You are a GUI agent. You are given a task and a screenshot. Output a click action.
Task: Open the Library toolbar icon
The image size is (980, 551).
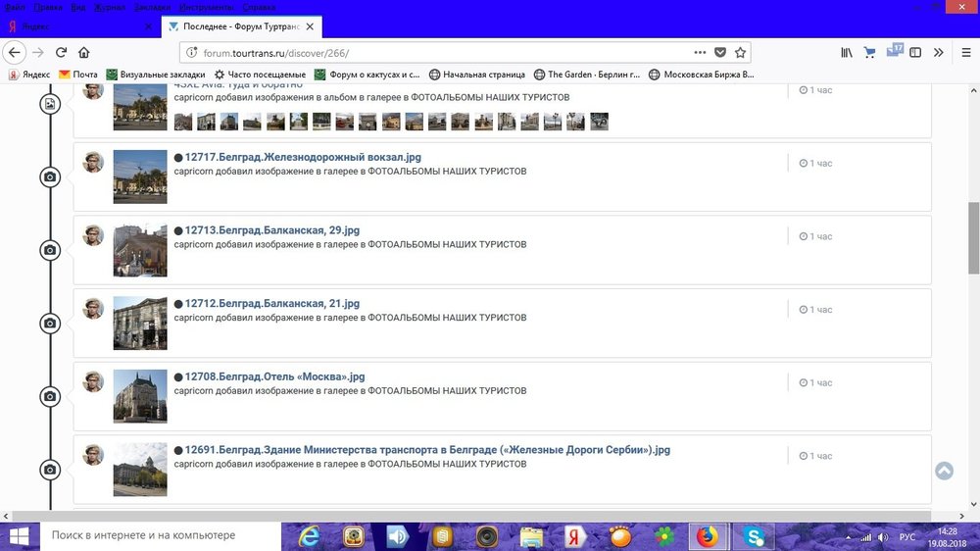point(847,53)
